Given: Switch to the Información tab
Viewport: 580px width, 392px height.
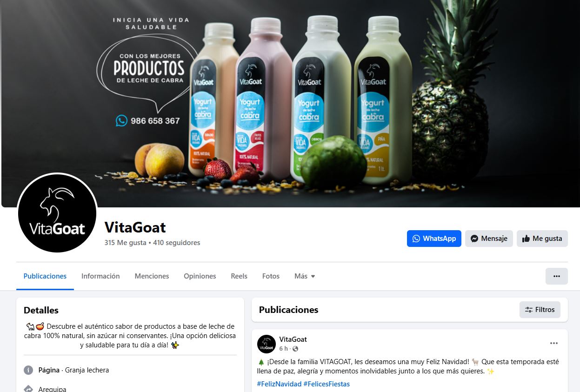Looking at the screenshot, I should pyautogui.click(x=100, y=276).
